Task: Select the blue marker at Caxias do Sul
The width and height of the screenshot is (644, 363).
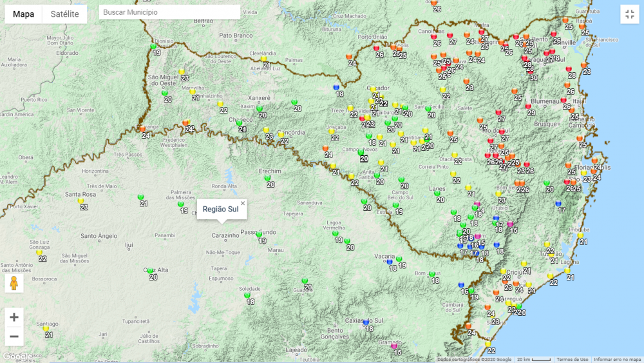Action: coord(366,322)
